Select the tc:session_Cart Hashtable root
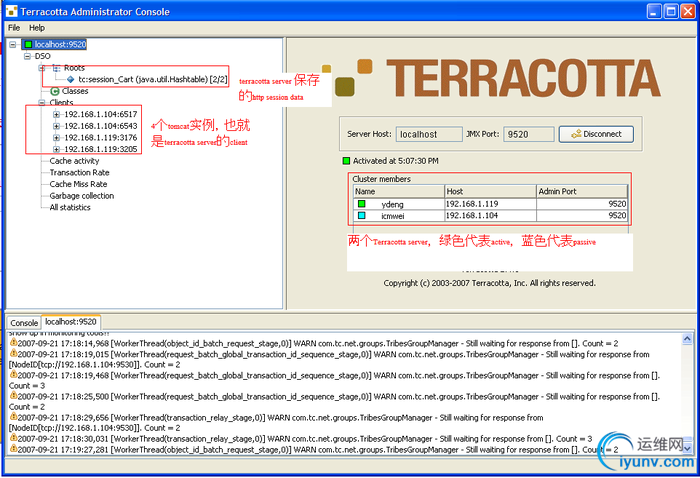 click(152, 79)
